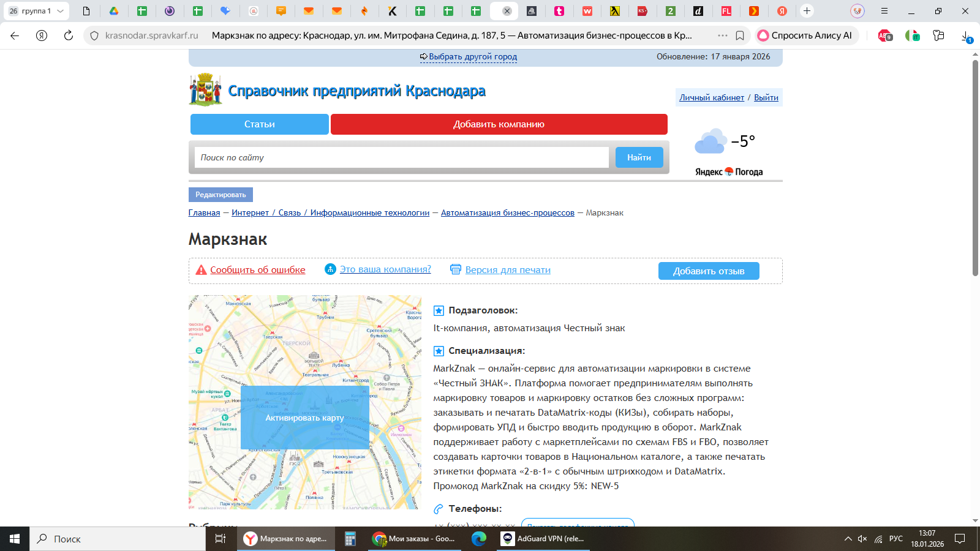
Task: Switch to the Chrome 'Мои заказы' window
Action: tap(414, 539)
